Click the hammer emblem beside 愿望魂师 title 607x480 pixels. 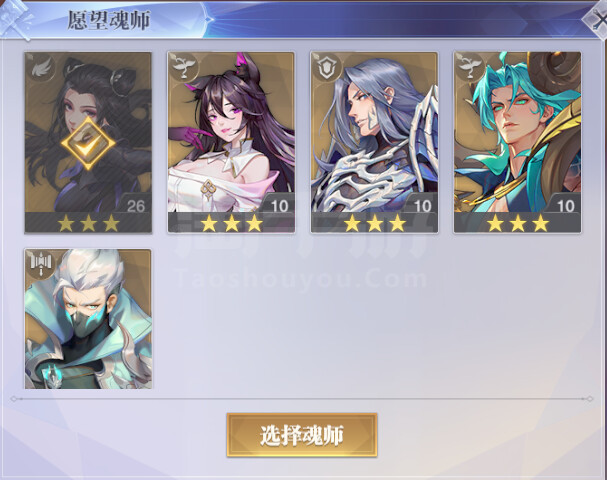click(x=16, y=20)
